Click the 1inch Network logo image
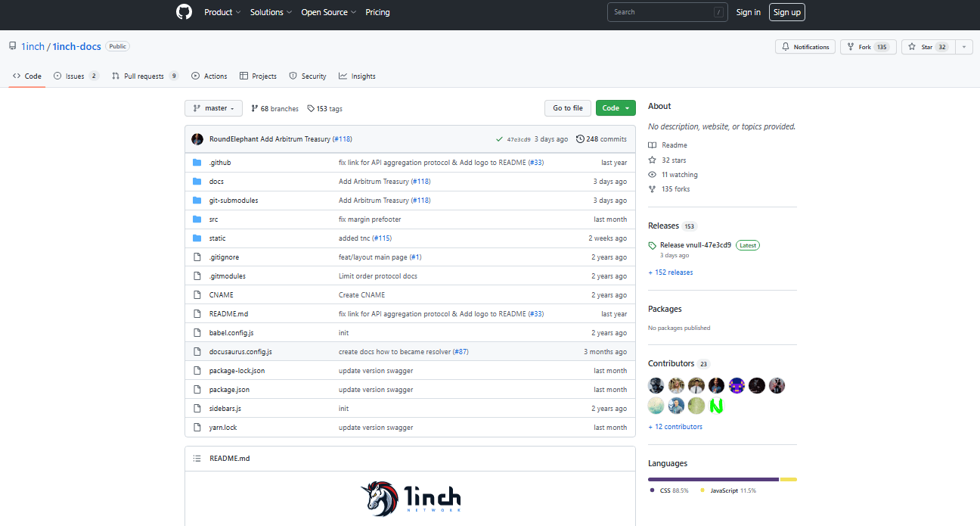 point(411,497)
